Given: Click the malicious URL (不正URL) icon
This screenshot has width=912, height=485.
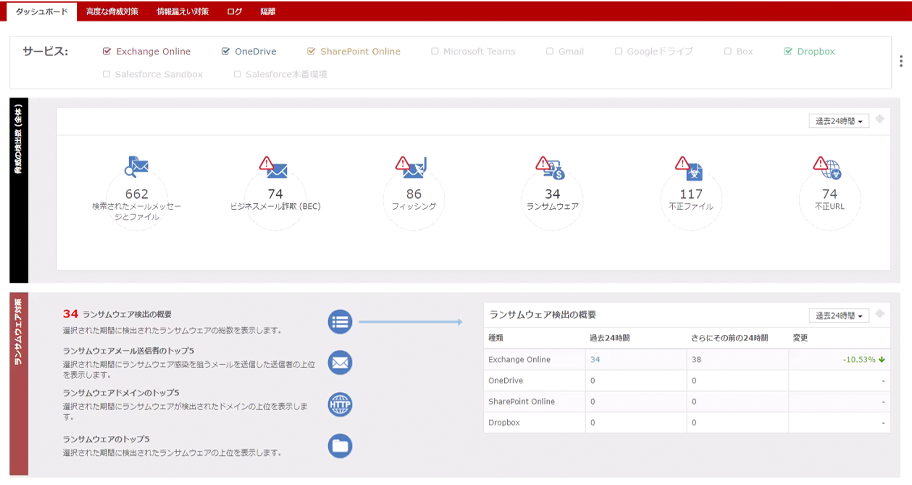Looking at the screenshot, I should click(x=828, y=167).
